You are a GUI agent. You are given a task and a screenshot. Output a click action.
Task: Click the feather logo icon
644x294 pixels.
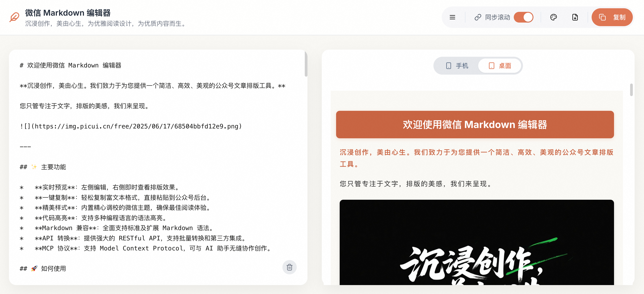14,17
